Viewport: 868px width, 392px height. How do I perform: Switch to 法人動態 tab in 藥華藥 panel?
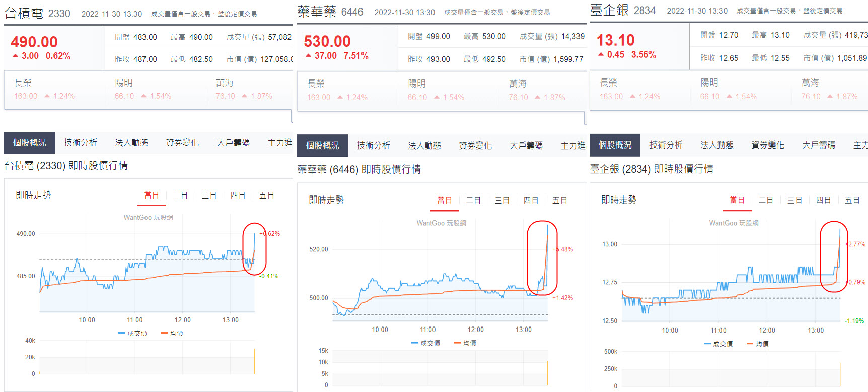pos(424,146)
